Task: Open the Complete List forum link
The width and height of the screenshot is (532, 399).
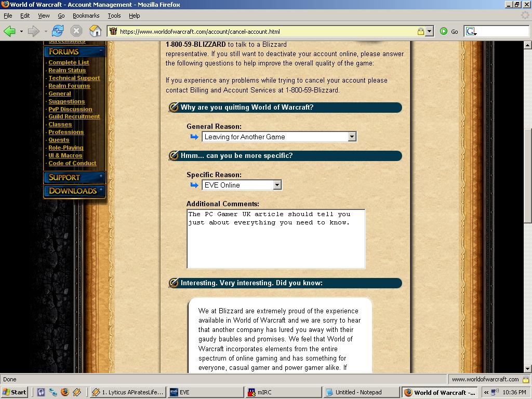Action: click(x=69, y=62)
